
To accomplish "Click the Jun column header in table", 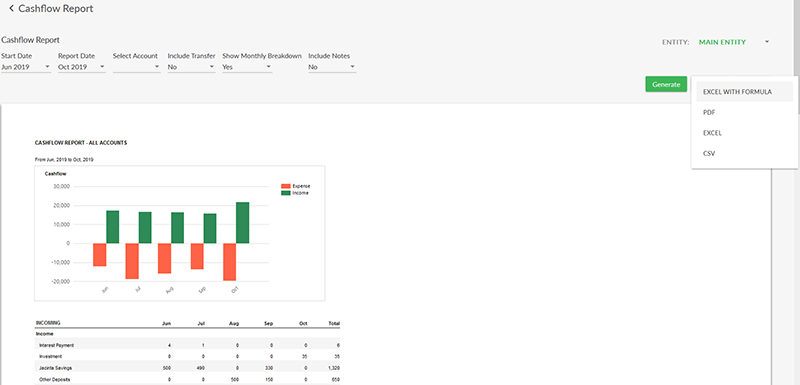I will pyautogui.click(x=166, y=323).
